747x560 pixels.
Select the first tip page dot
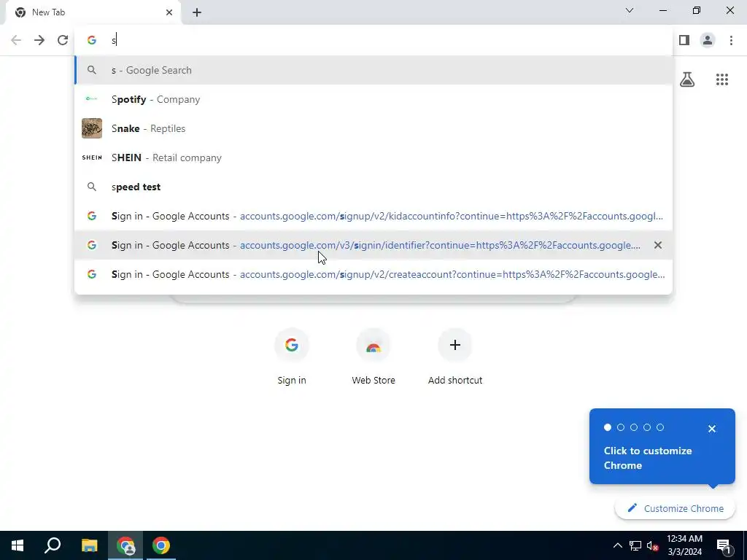coord(608,427)
